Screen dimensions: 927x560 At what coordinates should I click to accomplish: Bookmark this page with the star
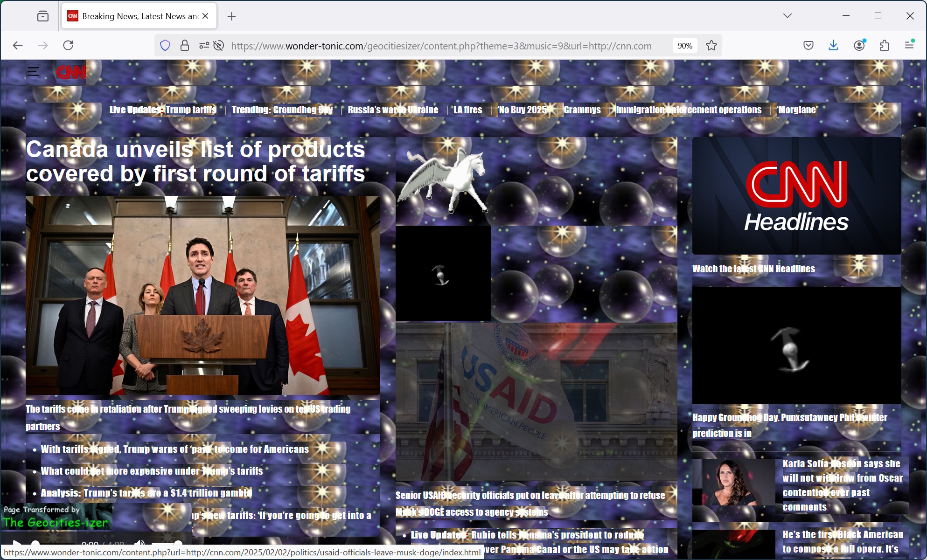(x=711, y=45)
